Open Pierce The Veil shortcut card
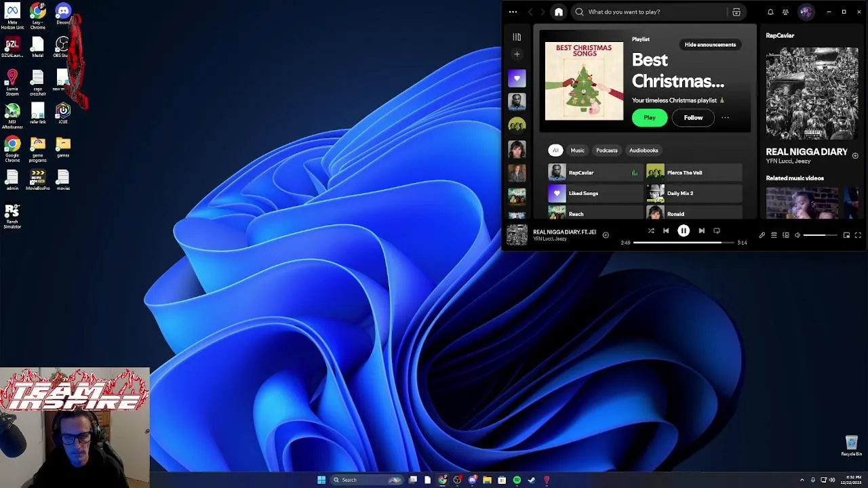The height and width of the screenshot is (488, 868). (x=694, y=173)
